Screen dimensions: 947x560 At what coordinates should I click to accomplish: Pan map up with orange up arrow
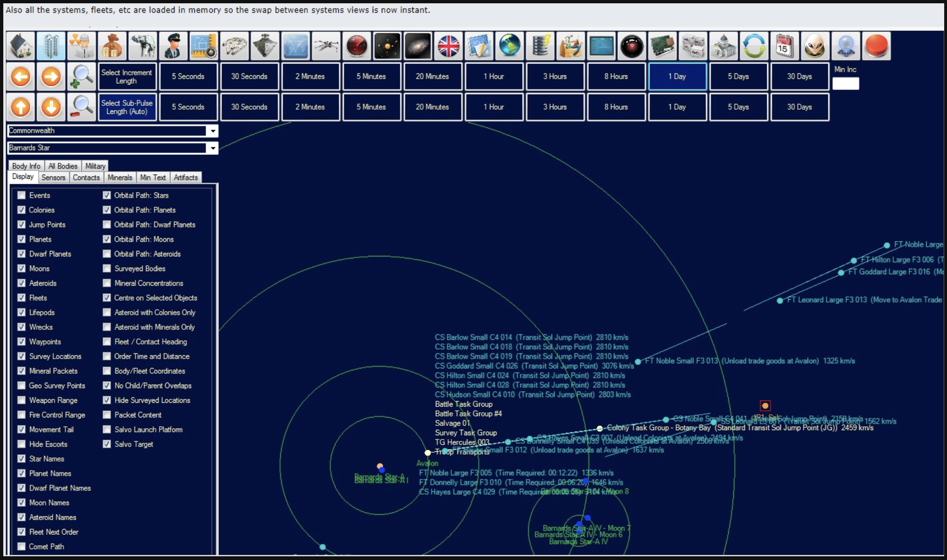21,107
